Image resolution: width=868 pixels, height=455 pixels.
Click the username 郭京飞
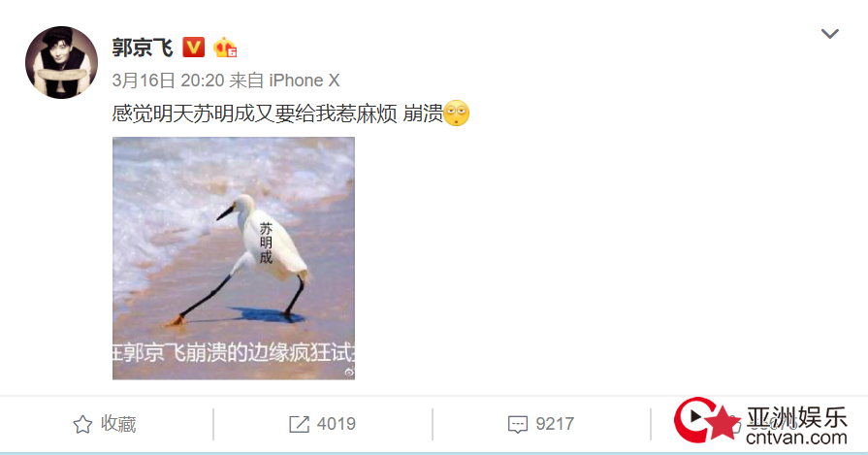pyautogui.click(x=143, y=48)
